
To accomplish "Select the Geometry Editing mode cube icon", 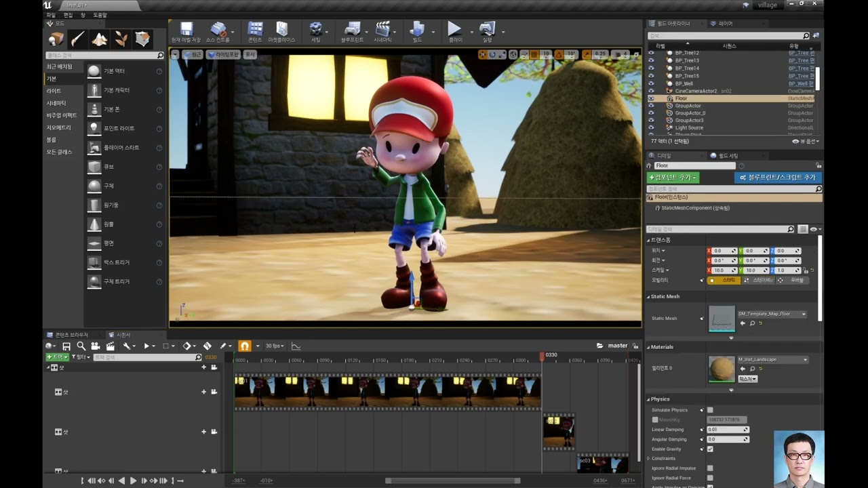I will coord(142,39).
